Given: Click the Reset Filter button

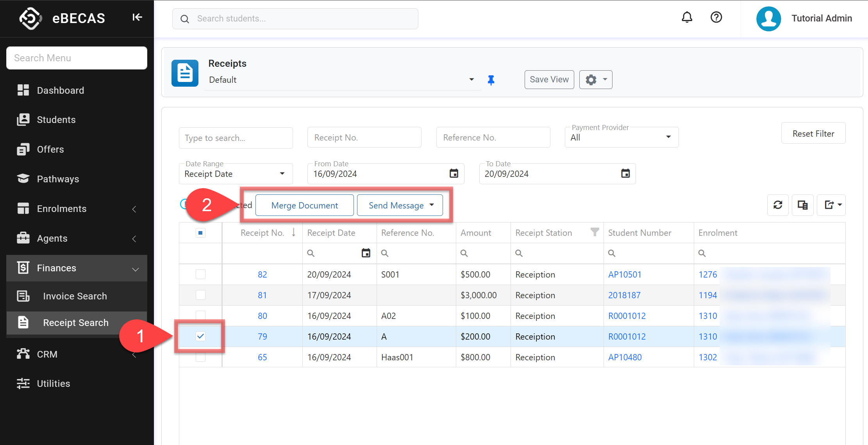Looking at the screenshot, I should click(x=813, y=133).
